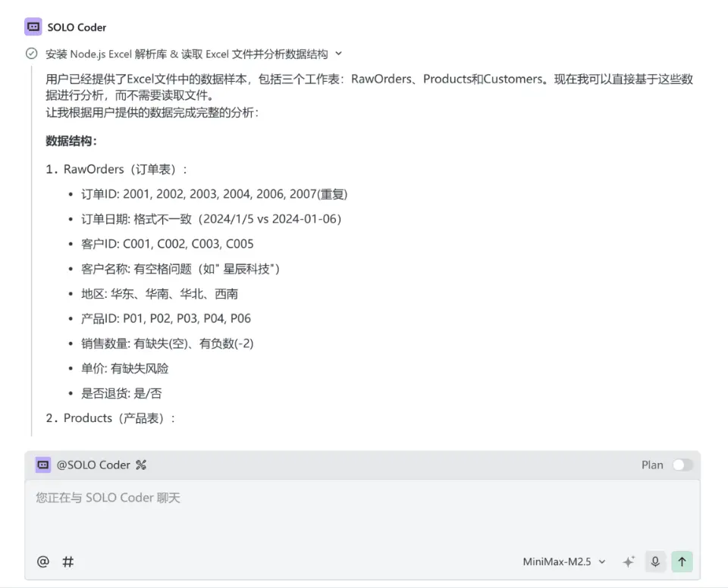Click the SOLO Coder robot avatar icon
Screen dimensions: 728x588
[33, 27]
